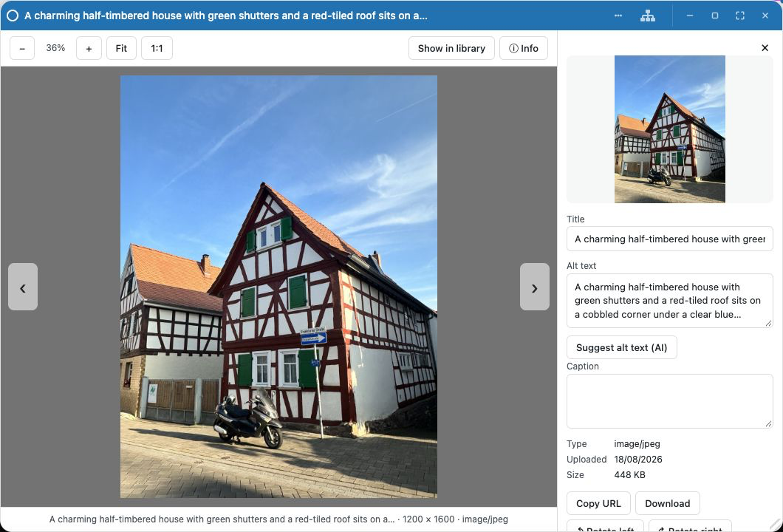Viewport: 783px width, 532px height.
Task: Maximize the window
Action: click(714, 16)
